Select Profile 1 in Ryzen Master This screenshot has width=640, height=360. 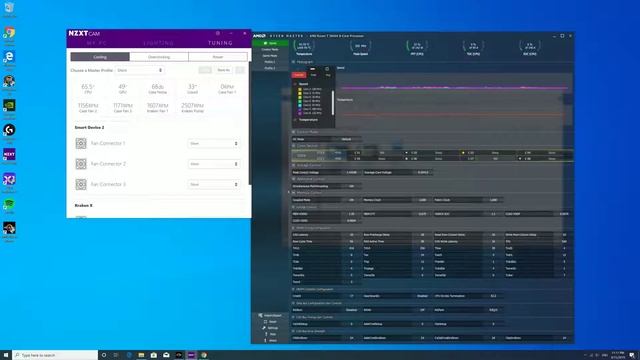coord(270,62)
